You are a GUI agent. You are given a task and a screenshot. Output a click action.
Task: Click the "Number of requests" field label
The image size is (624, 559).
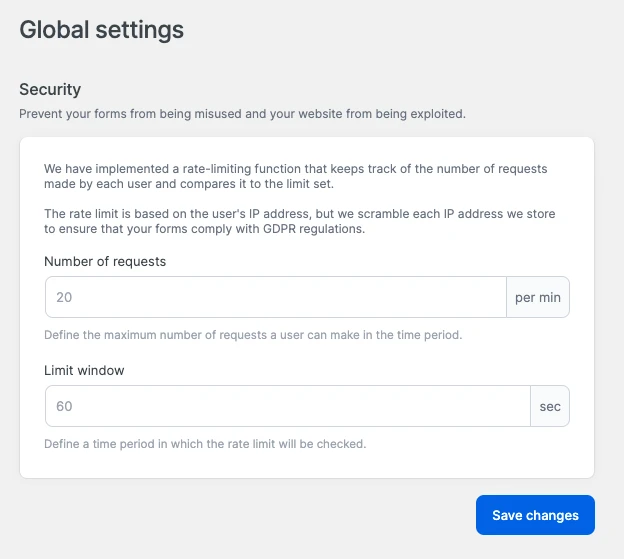coord(105,261)
